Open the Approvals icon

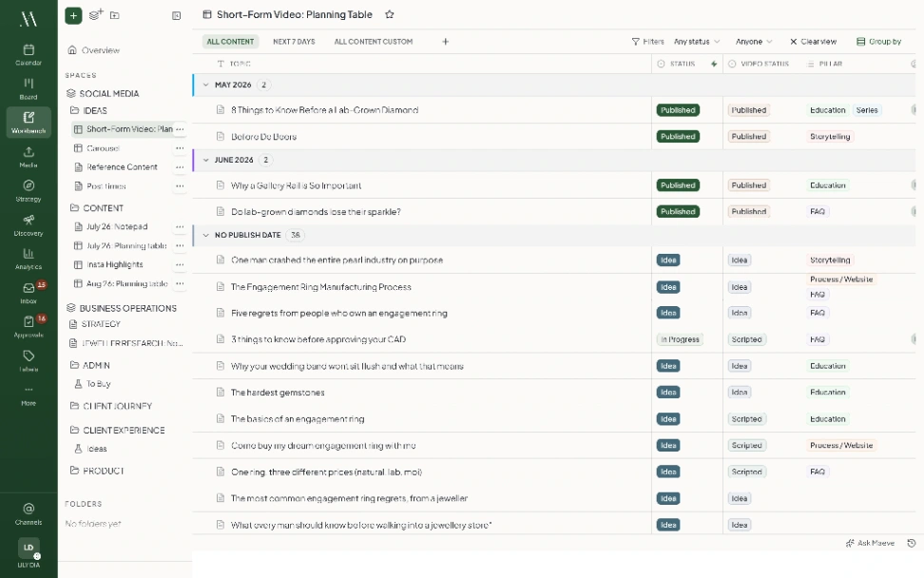[x=29, y=326]
